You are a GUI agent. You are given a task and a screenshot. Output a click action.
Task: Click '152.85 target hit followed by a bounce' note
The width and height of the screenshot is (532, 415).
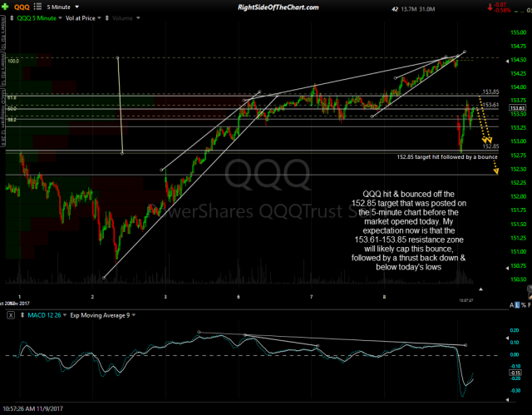click(447, 157)
